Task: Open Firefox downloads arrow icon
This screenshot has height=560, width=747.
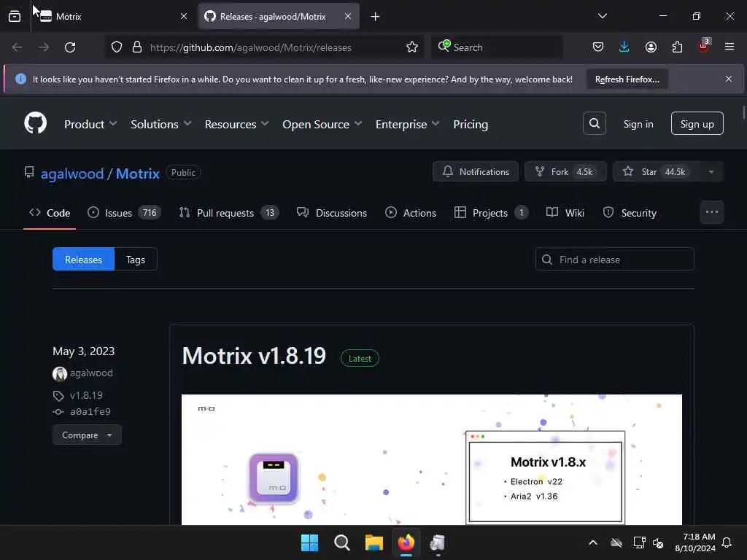Action: pyautogui.click(x=624, y=47)
